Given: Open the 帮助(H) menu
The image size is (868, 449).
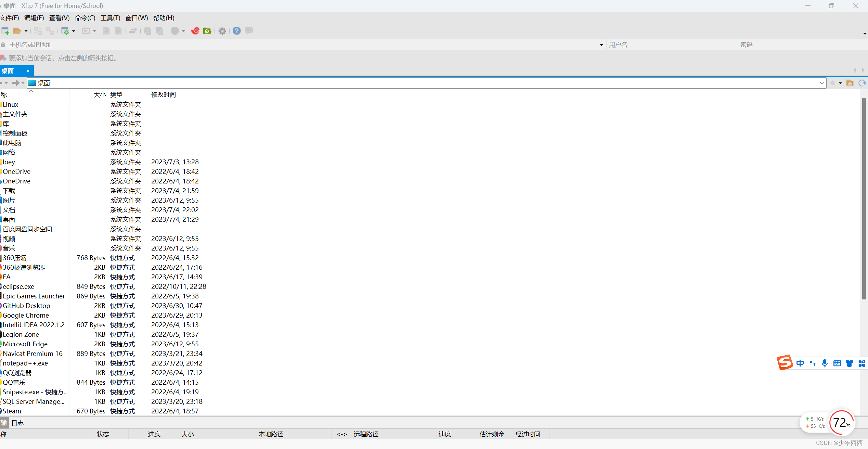Looking at the screenshot, I should tap(164, 18).
